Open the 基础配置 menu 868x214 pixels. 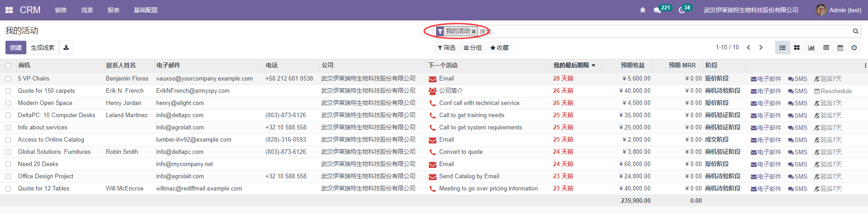pyautogui.click(x=145, y=10)
